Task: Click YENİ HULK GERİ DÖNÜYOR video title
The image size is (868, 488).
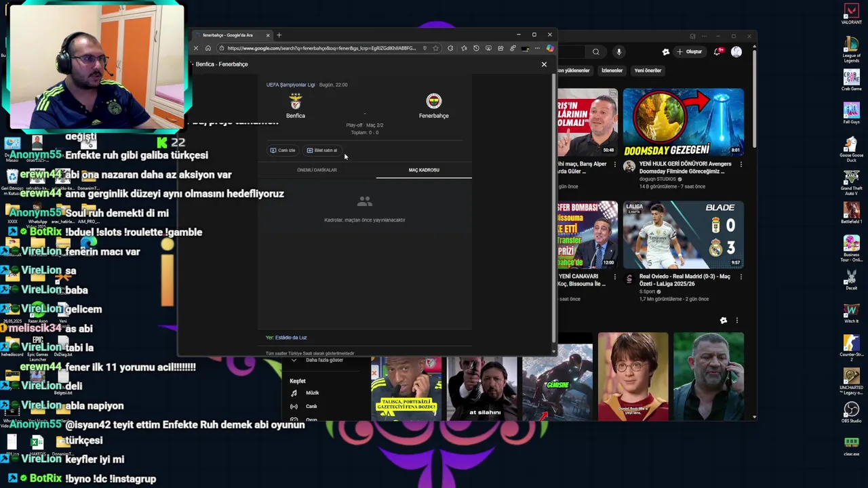Action: (685, 167)
